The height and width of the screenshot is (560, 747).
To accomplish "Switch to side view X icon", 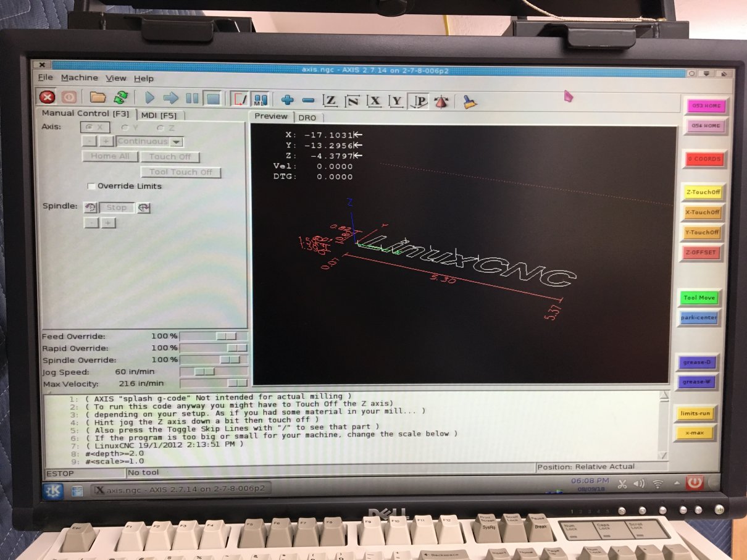I will 374,101.
